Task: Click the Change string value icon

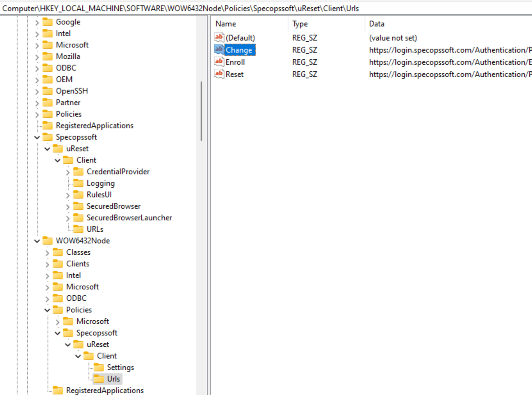Action: 219,50
